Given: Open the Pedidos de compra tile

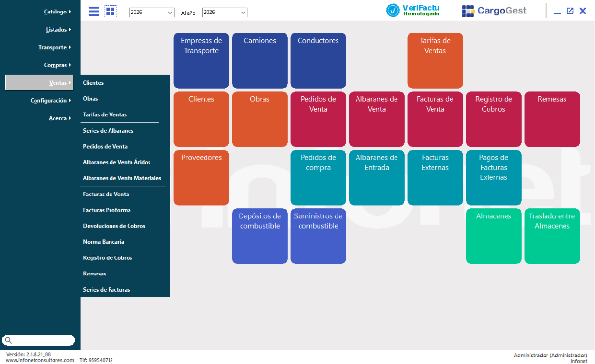Looking at the screenshot, I should coord(318,178).
